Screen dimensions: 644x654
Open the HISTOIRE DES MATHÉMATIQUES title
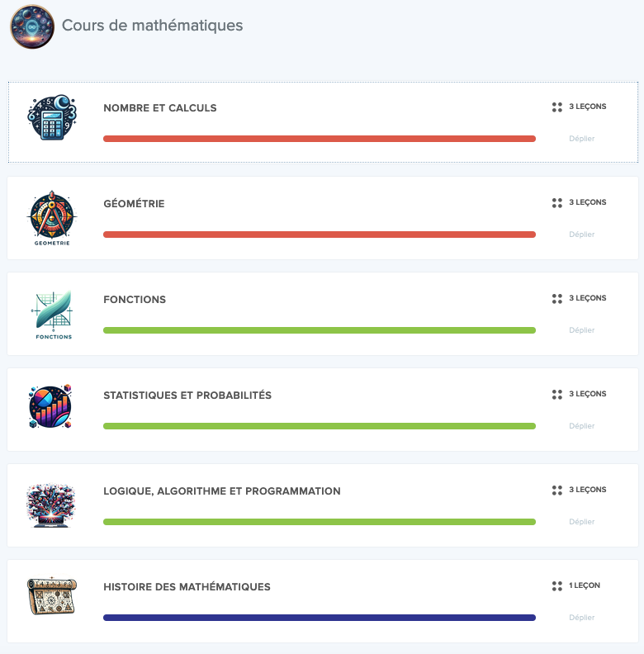click(x=187, y=587)
